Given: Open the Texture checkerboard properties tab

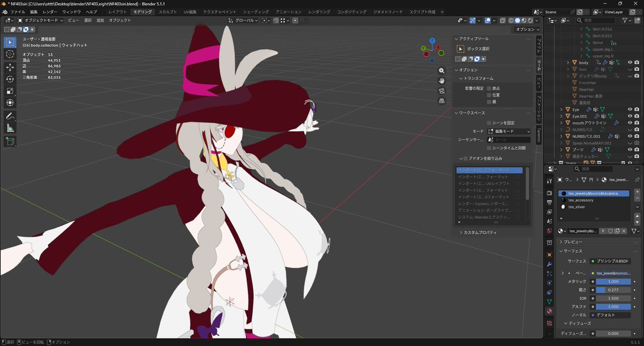Looking at the screenshot, I should tap(549, 323).
